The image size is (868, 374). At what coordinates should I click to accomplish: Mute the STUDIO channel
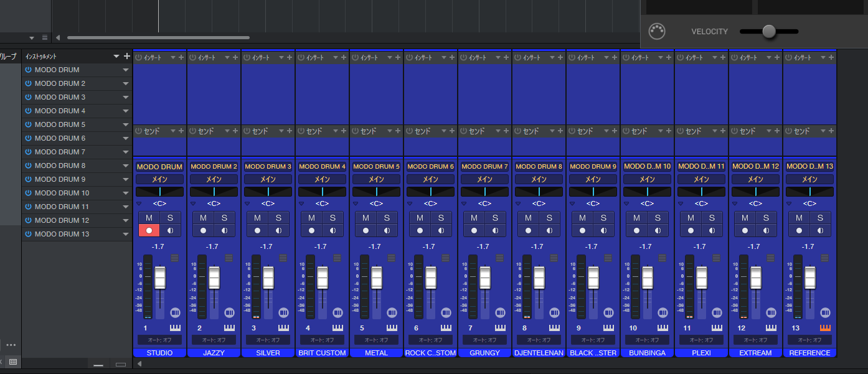coord(149,218)
